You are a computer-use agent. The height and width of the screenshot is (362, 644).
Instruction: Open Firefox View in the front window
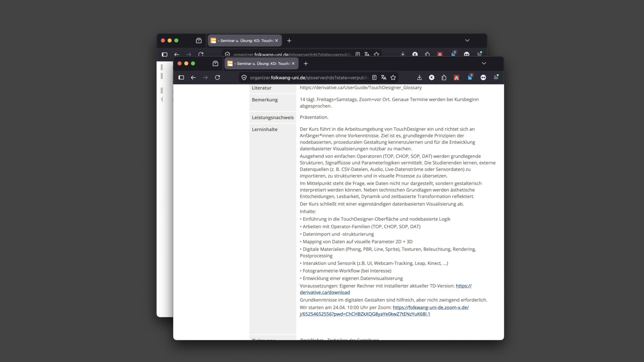pyautogui.click(x=215, y=63)
